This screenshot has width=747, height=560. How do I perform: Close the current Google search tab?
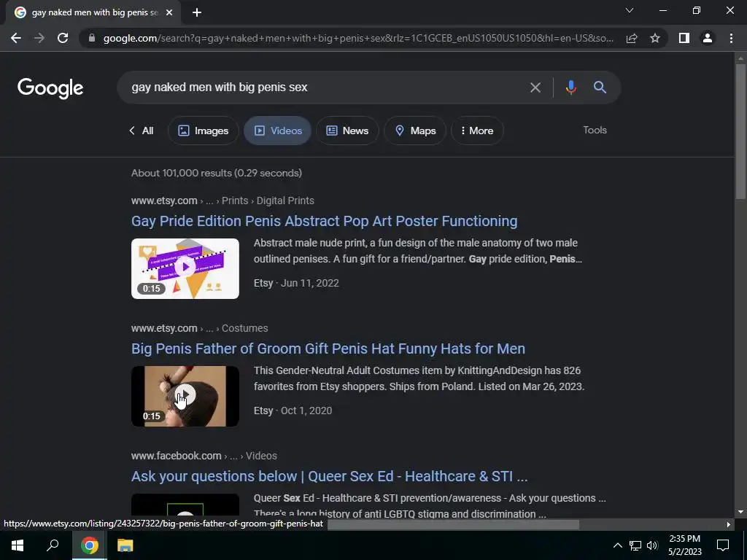point(169,12)
